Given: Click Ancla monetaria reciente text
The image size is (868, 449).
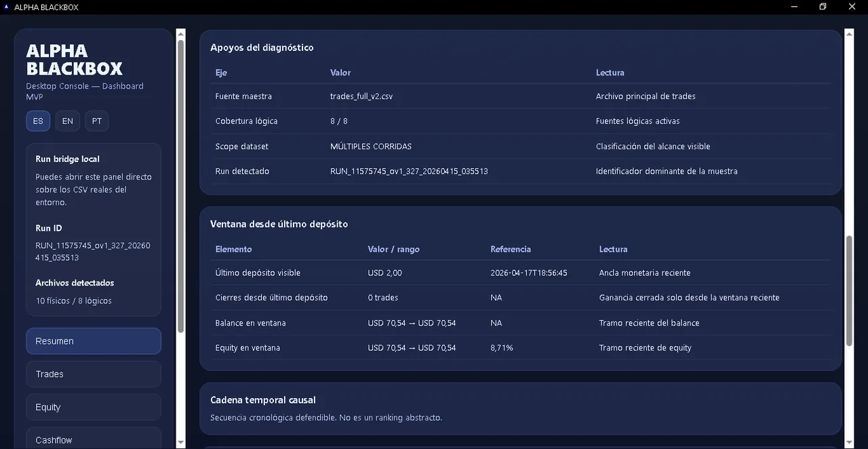Looking at the screenshot, I should click(x=645, y=273).
